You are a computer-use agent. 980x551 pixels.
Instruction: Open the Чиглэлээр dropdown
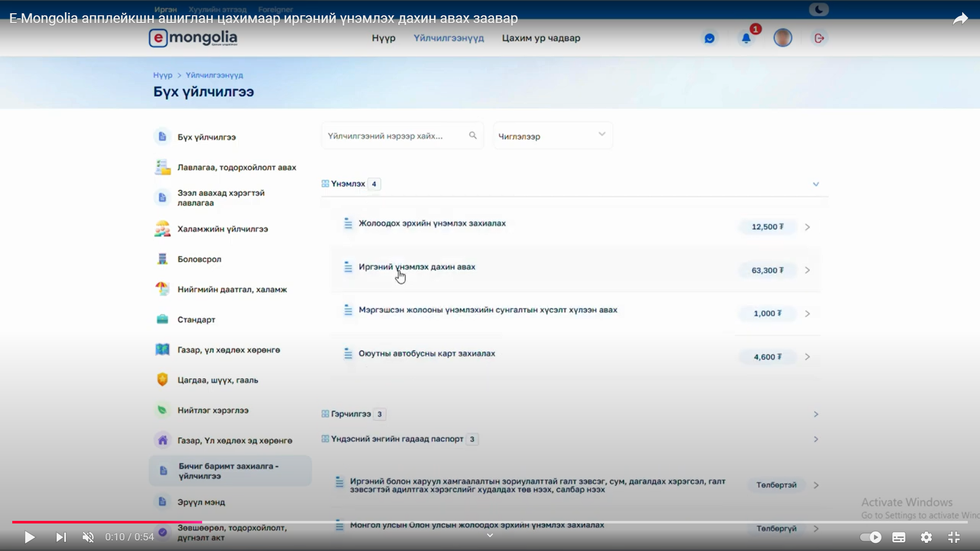[x=553, y=136]
